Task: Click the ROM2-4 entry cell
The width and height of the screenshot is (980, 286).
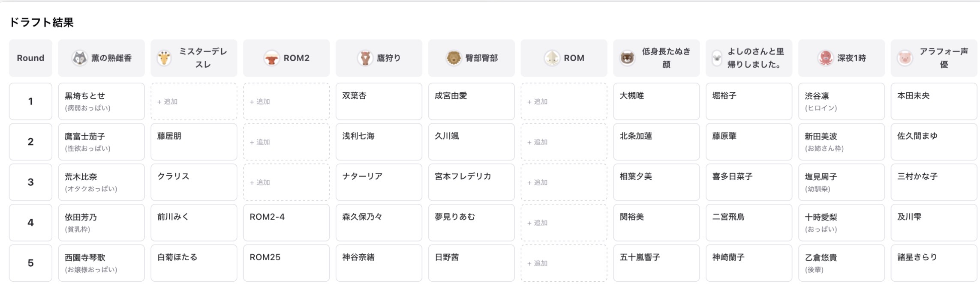Action: [x=286, y=223]
